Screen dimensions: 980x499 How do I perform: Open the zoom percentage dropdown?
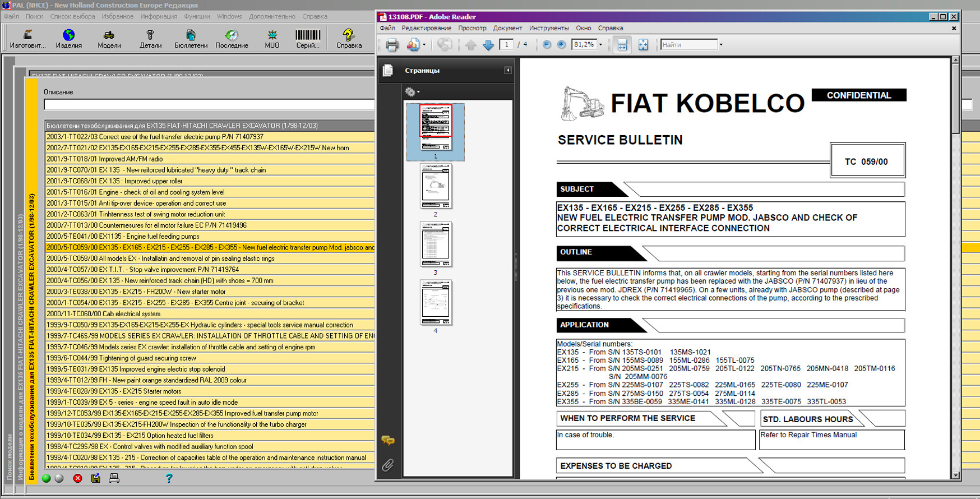tap(600, 45)
